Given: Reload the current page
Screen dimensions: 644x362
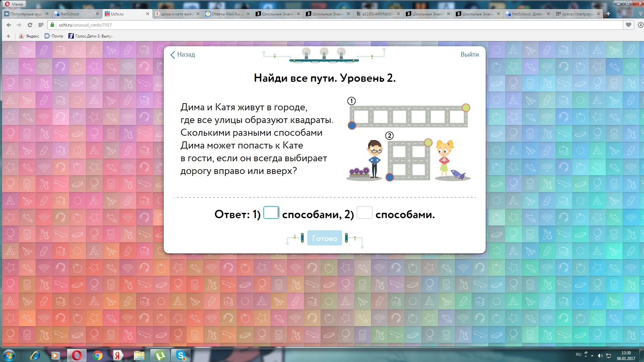Looking at the screenshot, I should click(x=30, y=25).
